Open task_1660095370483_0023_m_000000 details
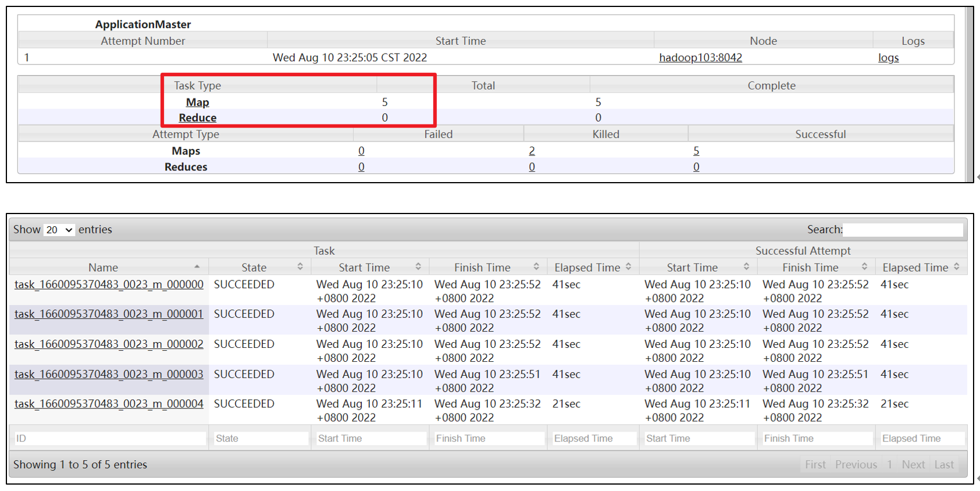 109,284
